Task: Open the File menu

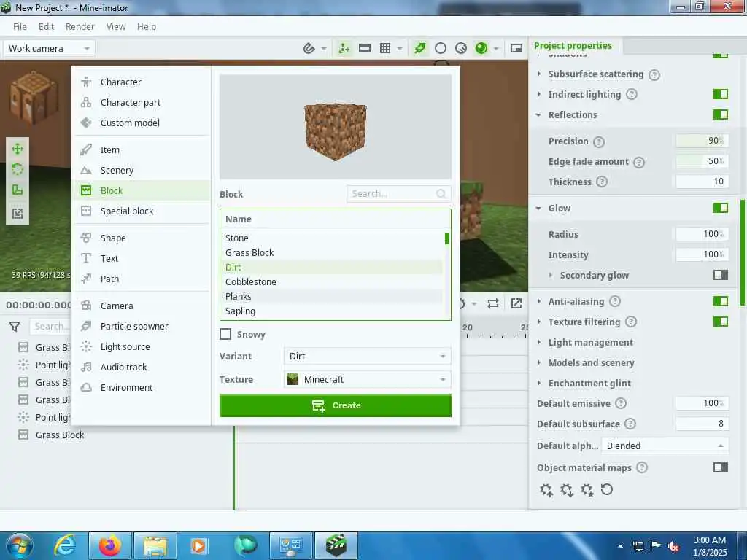Action: [x=20, y=27]
